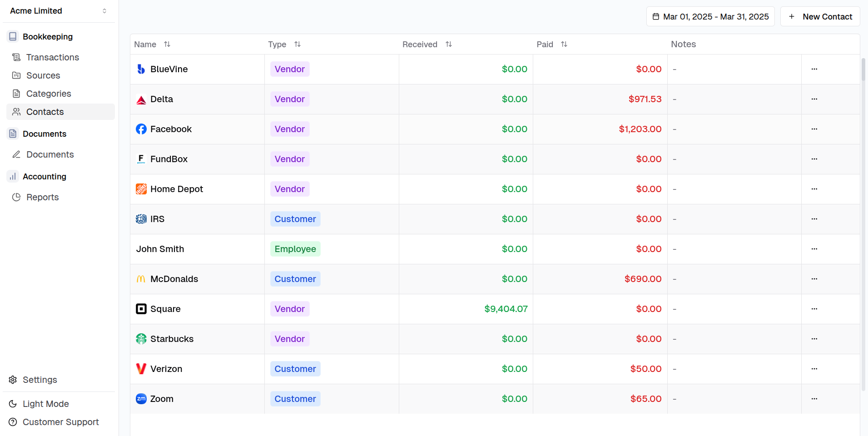Click the $50.00 paid amount for Verizon

[x=646, y=369]
